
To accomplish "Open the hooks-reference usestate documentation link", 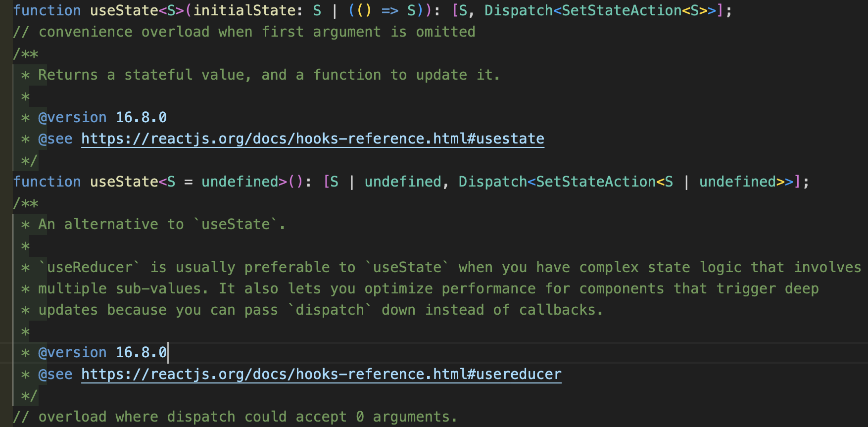I will click(x=312, y=139).
